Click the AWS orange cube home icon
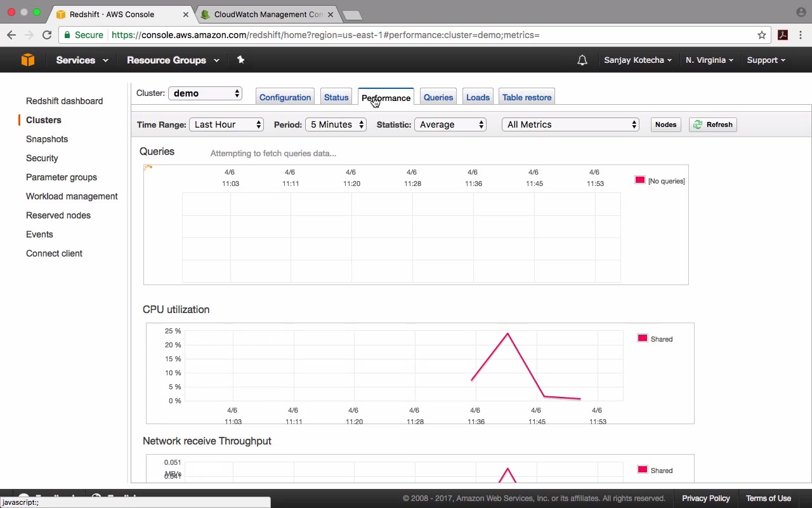This screenshot has height=508, width=812. pos(28,60)
